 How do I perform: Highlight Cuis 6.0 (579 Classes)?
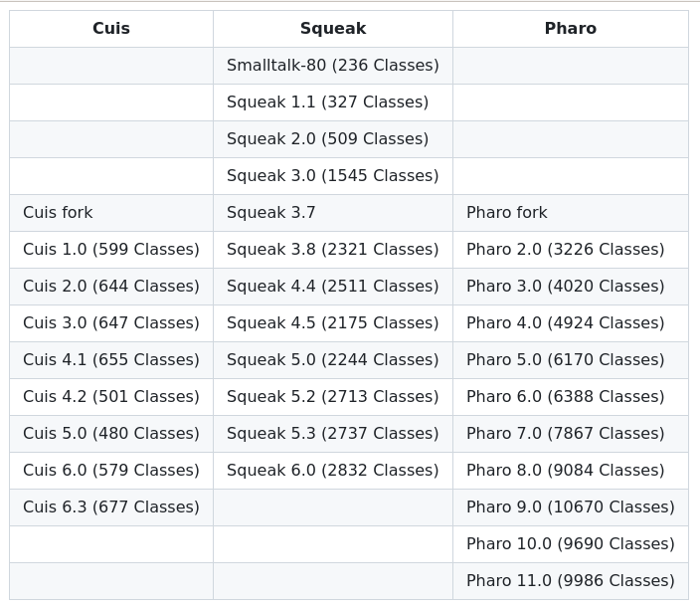coord(111,471)
